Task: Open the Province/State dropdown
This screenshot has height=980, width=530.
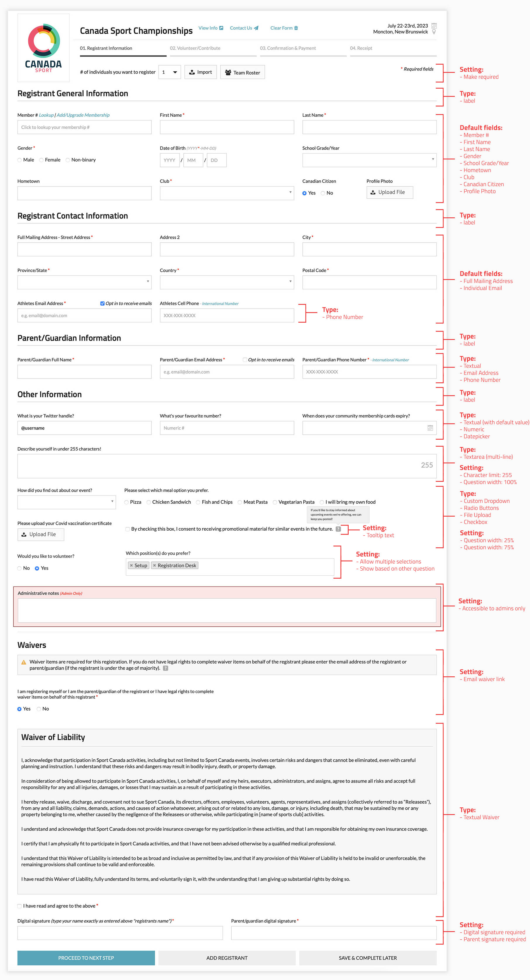Action: [84, 282]
